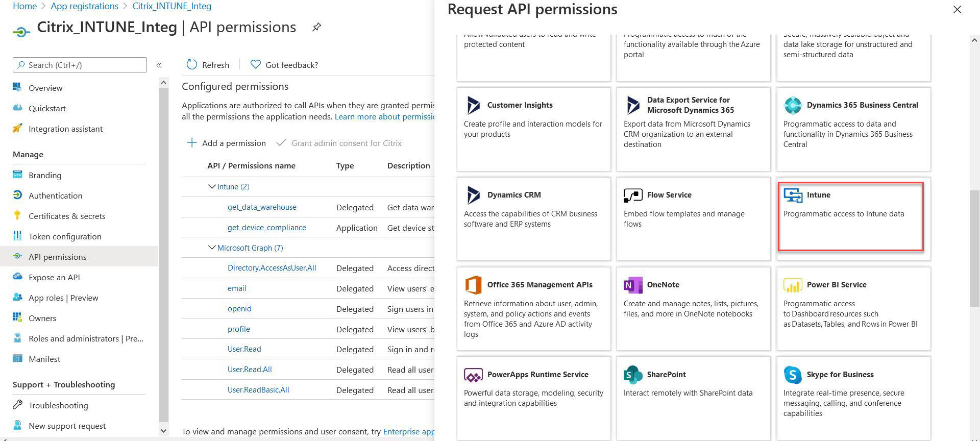Open get_device_compliance permission
Viewport: 980px width, 441px height.
(267, 228)
